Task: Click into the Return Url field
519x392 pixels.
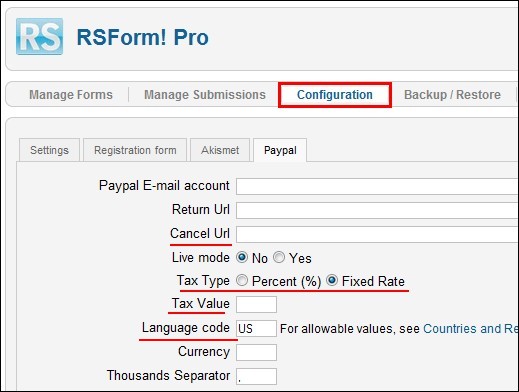Action: coord(377,210)
